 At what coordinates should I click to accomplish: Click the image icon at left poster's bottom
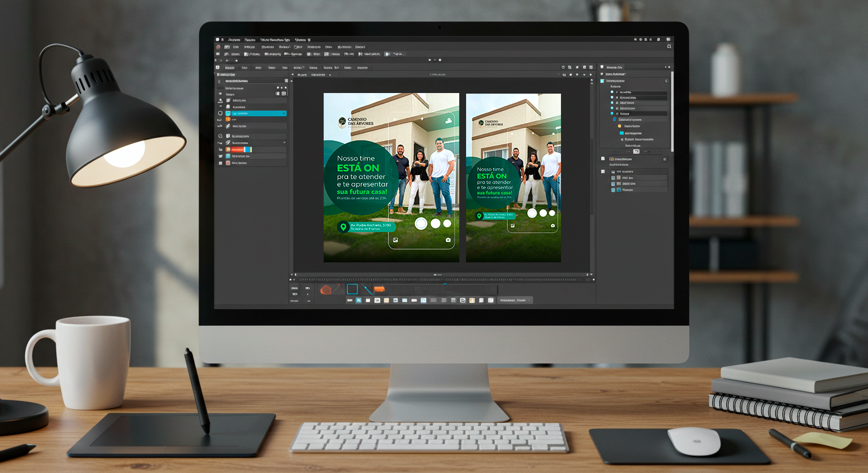coord(395,240)
